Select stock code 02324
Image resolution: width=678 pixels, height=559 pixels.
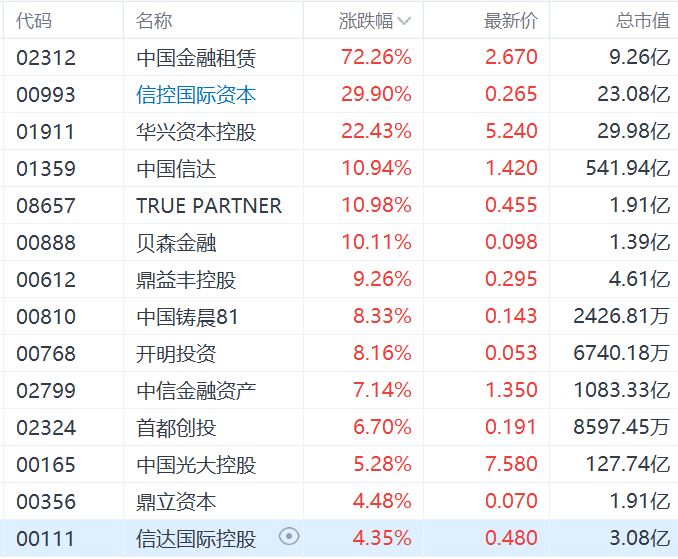(46, 428)
